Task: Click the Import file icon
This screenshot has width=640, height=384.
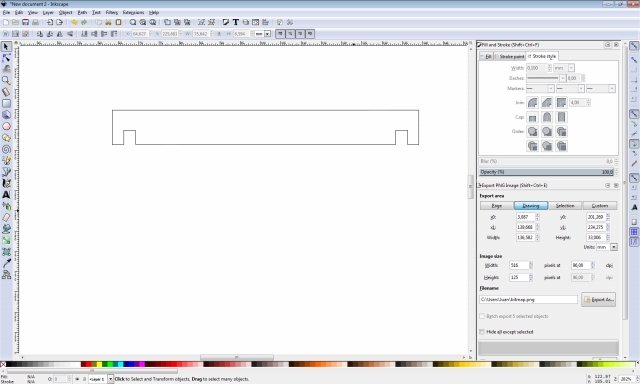Action: tap(49, 22)
